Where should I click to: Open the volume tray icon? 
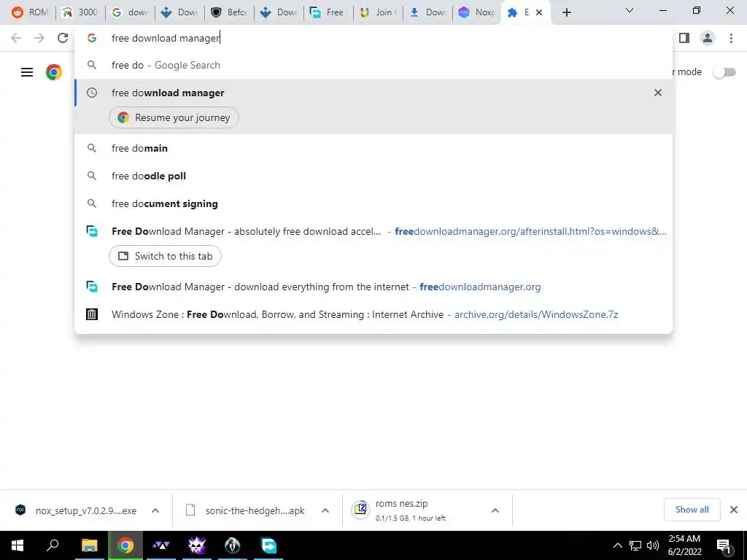653,545
